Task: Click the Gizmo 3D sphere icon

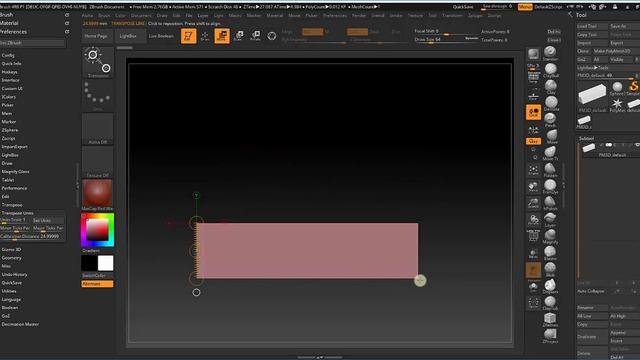Action: pos(272,36)
